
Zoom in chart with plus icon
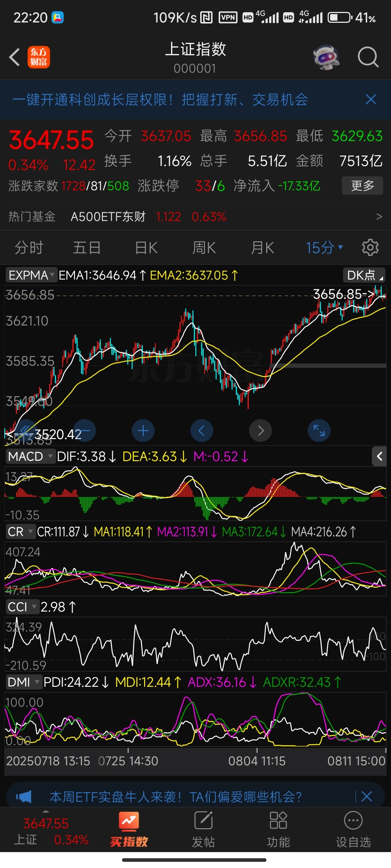[143, 430]
